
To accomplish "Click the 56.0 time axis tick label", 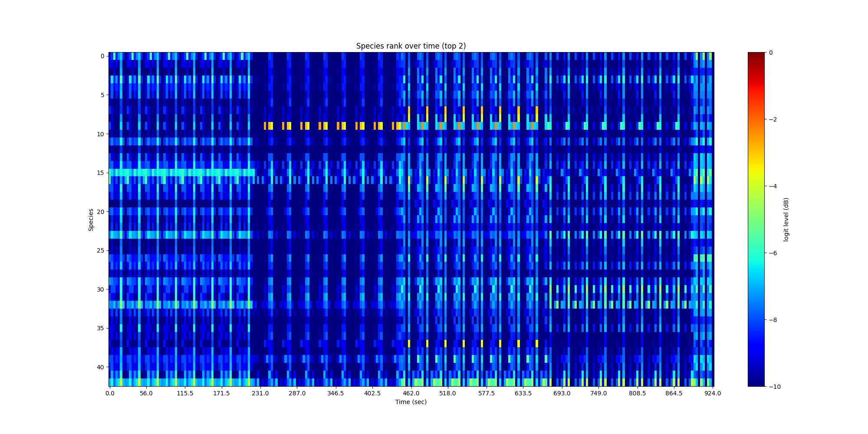I will coord(146,393).
